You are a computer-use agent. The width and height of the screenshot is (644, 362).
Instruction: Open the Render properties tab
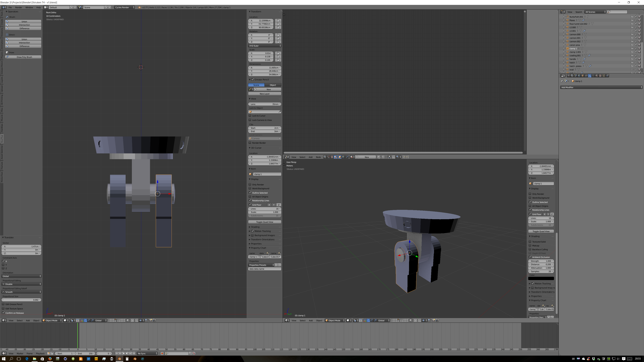point(569,76)
